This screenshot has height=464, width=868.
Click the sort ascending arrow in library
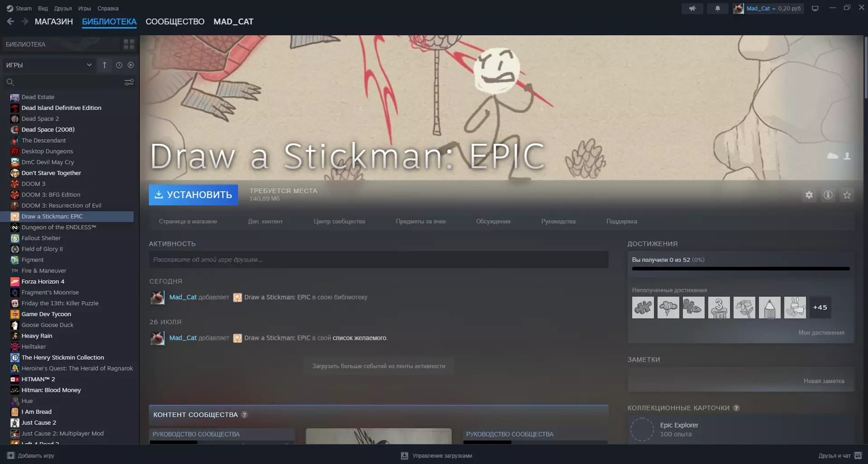pos(105,65)
